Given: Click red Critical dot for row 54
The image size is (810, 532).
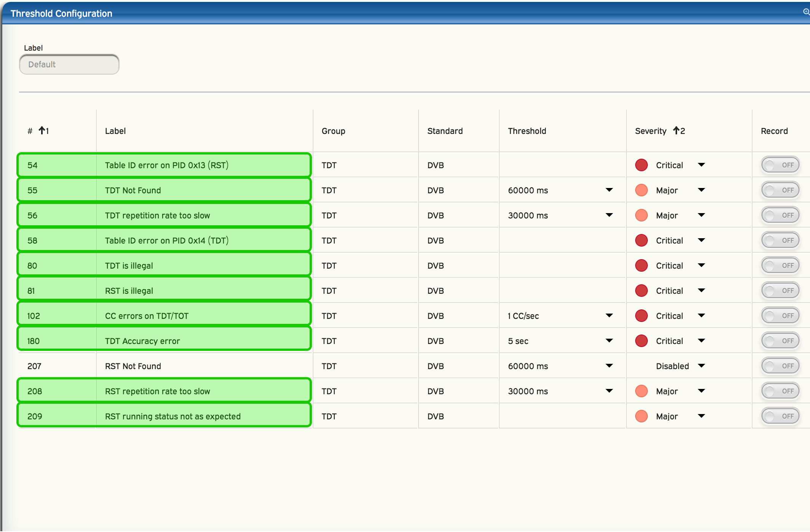Looking at the screenshot, I should [x=641, y=165].
